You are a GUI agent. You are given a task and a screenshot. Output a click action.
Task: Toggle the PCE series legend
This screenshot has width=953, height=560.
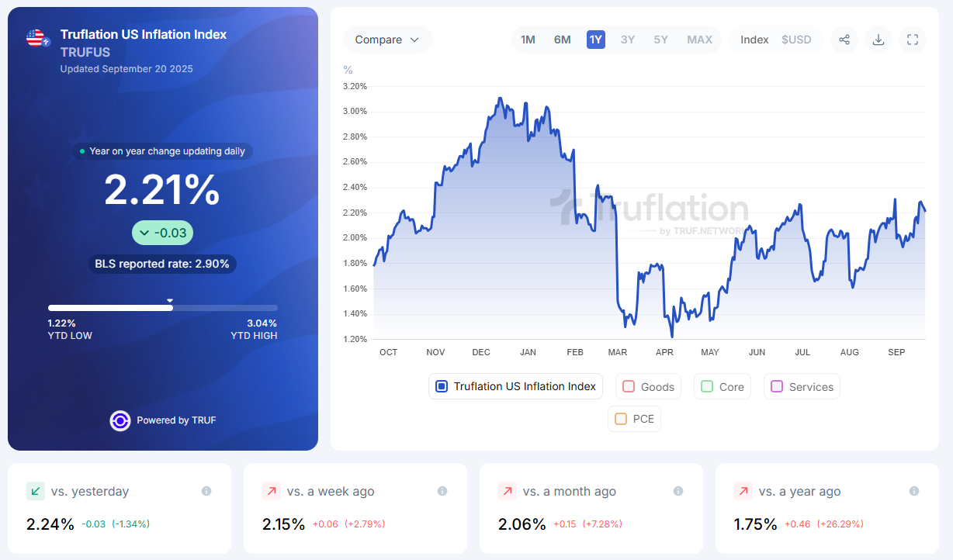coord(621,419)
